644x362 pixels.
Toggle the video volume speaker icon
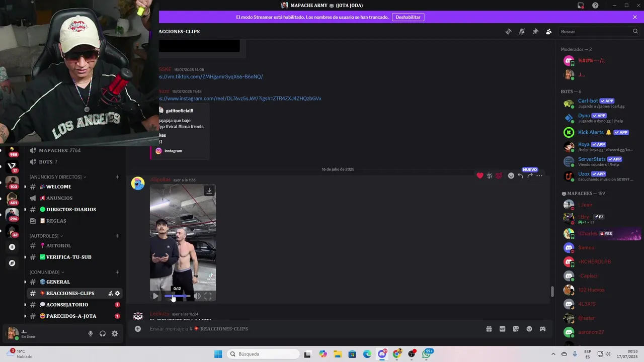tap(197, 296)
